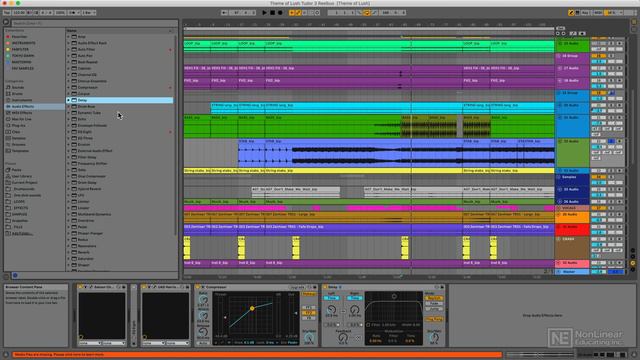Open Packs under Places

pos(16,170)
